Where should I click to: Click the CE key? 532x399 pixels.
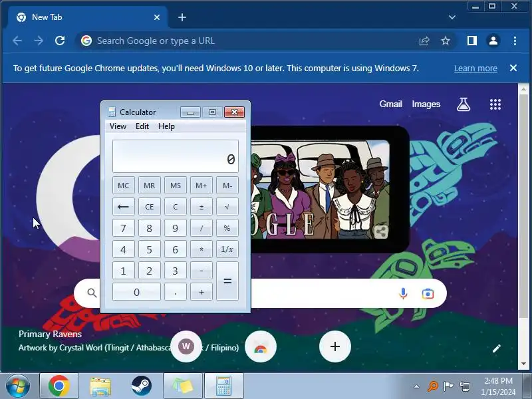149,207
